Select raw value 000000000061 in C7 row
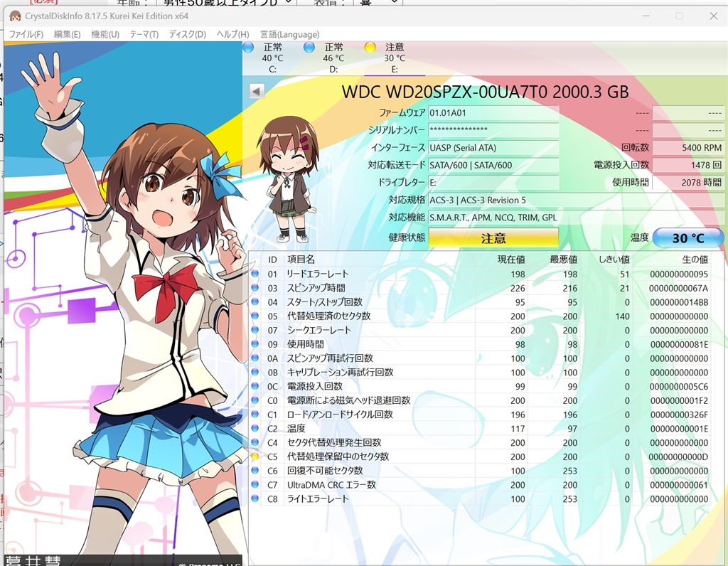The image size is (728, 566). point(679,485)
